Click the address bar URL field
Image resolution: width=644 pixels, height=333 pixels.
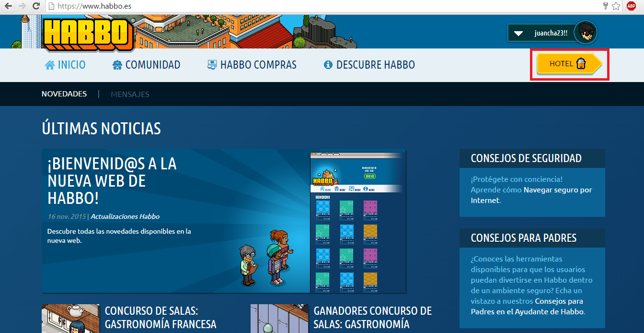click(287, 6)
